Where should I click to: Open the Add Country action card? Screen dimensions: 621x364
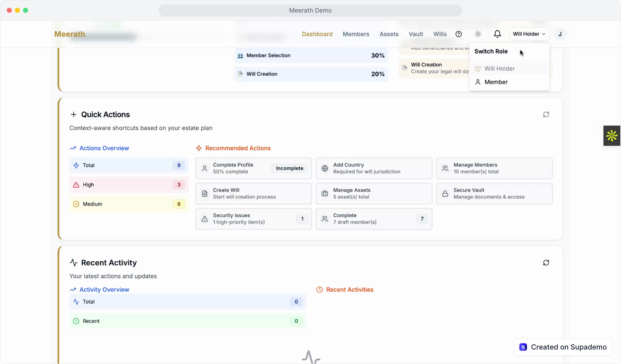click(x=374, y=168)
